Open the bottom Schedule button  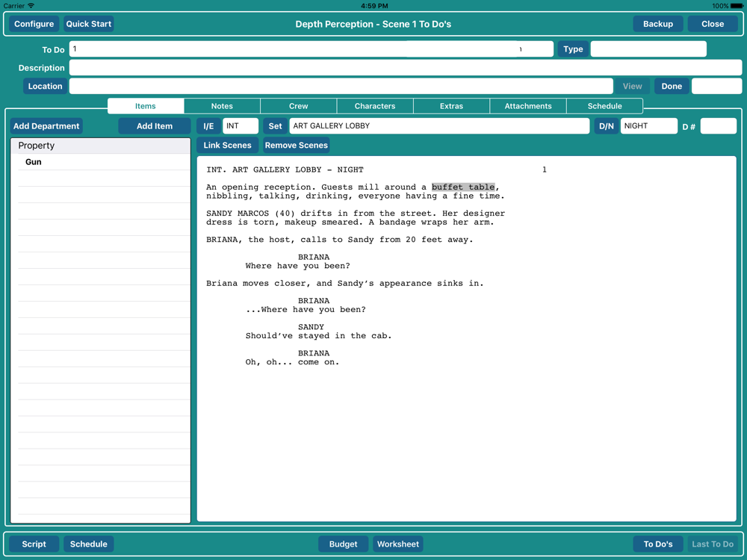coord(89,544)
